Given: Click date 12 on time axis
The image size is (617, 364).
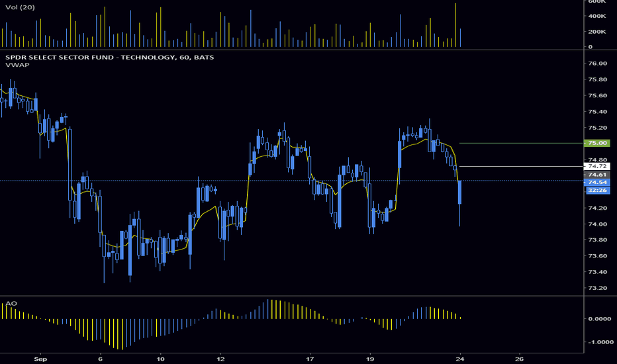Looking at the screenshot, I should point(220,359).
